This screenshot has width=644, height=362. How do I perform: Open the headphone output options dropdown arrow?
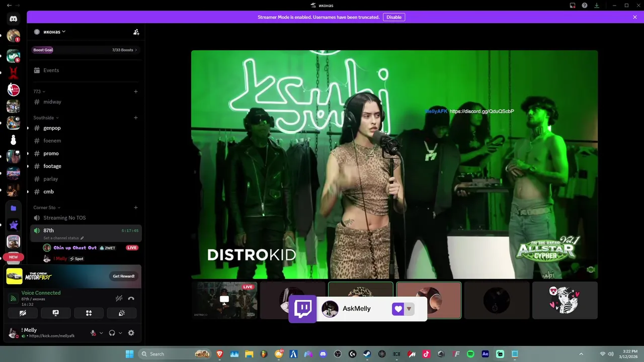(120, 333)
